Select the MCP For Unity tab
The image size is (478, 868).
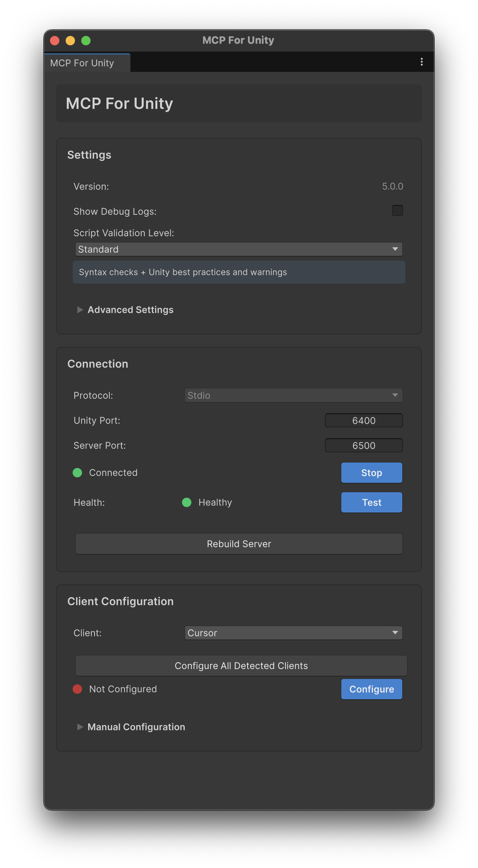point(82,63)
